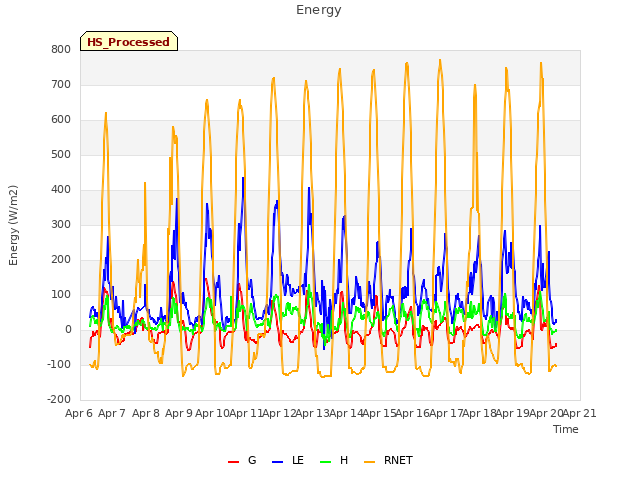This screenshot has height=480, width=640.
Task: Click the green H legend swatch
Action: 326,462
